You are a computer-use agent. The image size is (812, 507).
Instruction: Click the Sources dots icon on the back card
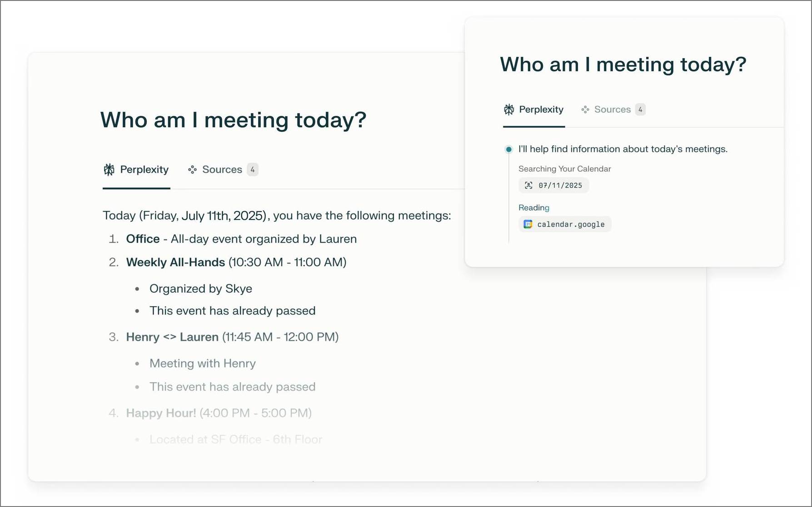click(x=585, y=109)
